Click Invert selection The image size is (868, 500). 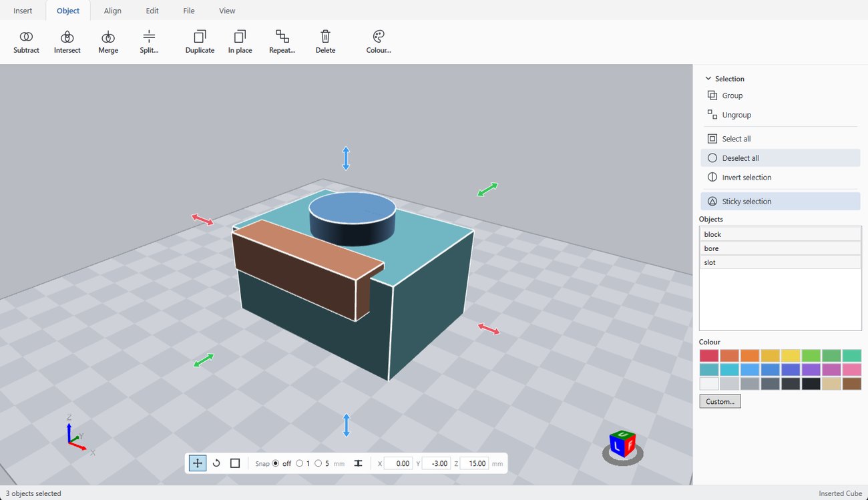click(x=780, y=178)
